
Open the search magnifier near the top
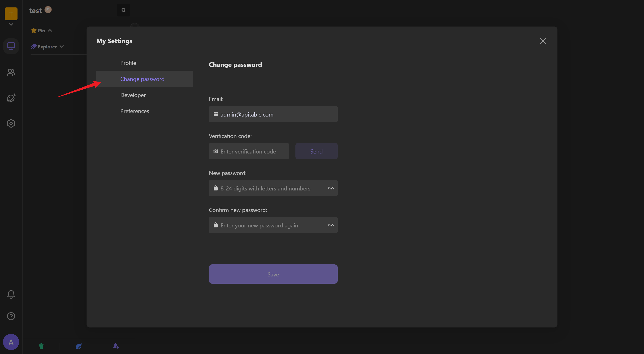[124, 10]
